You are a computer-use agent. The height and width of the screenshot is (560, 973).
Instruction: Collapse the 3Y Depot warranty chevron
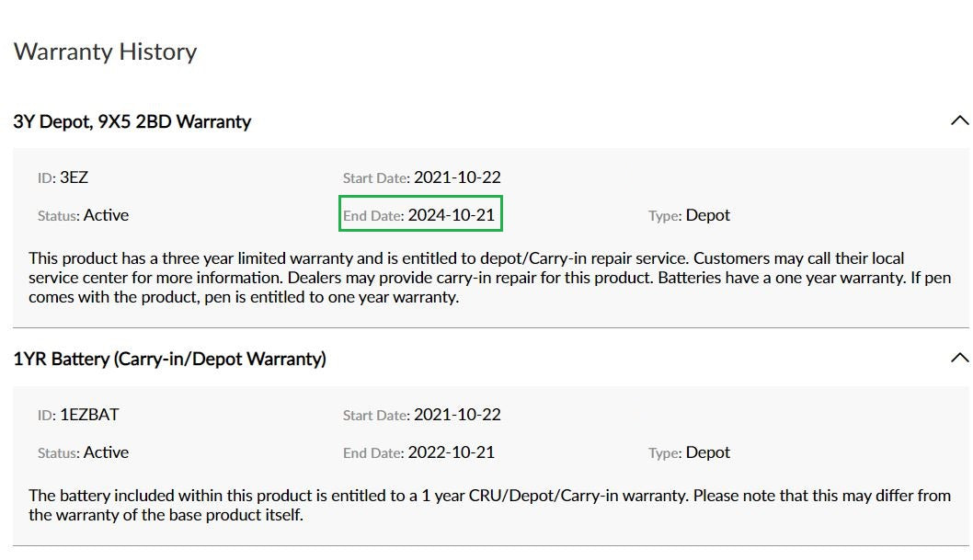click(x=959, y=120)
